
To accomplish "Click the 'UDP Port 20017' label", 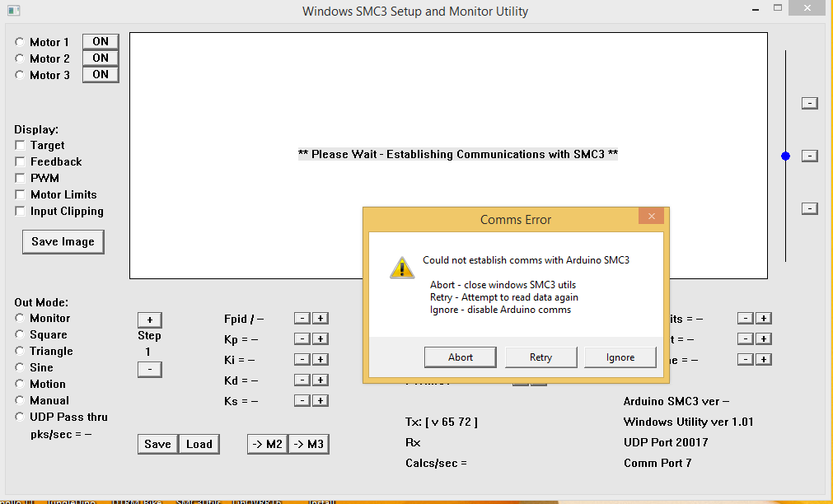I will (666, 442).
